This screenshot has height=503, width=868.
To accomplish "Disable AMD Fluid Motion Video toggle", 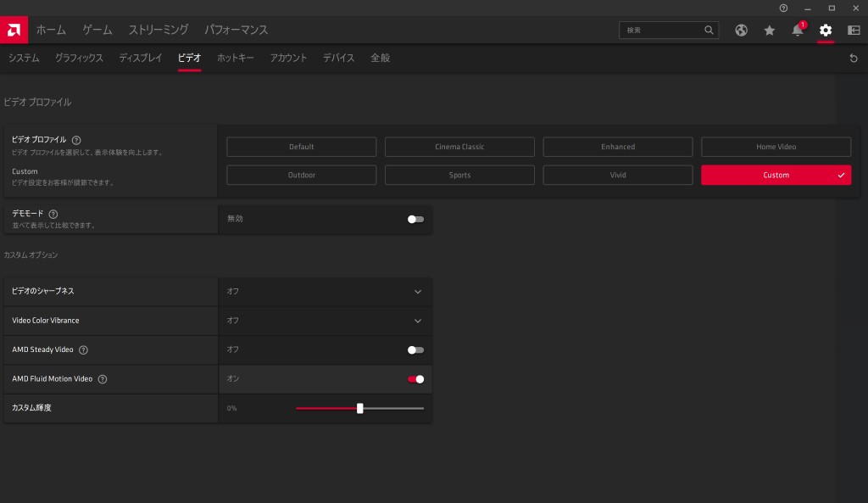I will (x=415, y=379).
